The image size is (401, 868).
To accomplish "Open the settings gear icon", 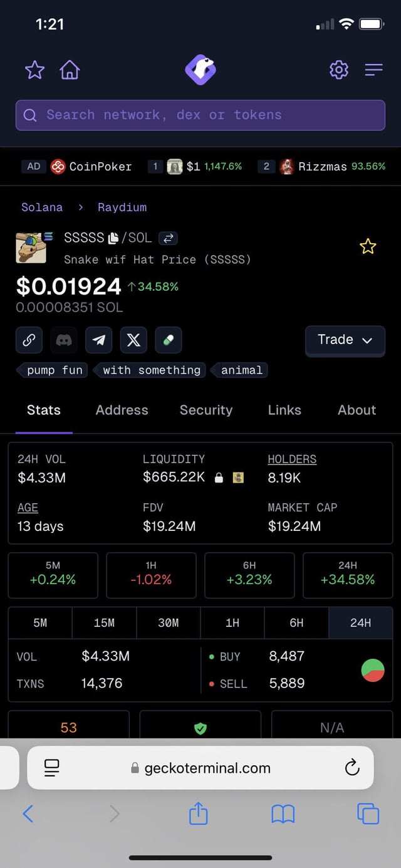I will [x=338, y=70].
